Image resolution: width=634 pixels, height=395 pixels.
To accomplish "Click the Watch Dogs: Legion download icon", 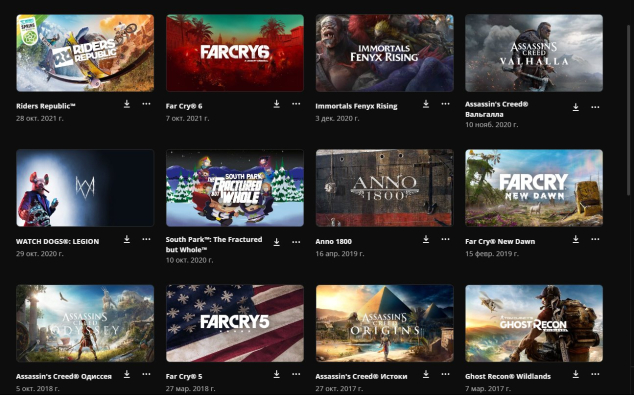I will [127, 239].
